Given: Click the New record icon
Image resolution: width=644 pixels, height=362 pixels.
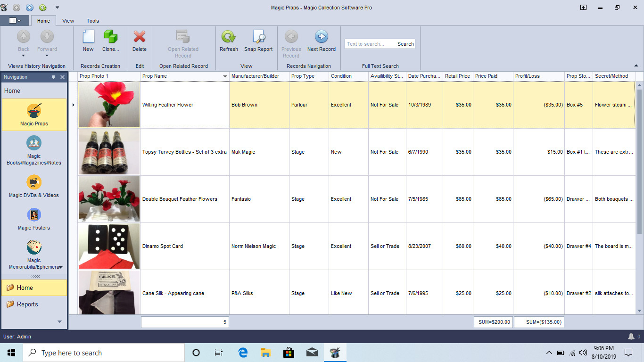Looking at the screenshot, I should [x=88, y=37].
